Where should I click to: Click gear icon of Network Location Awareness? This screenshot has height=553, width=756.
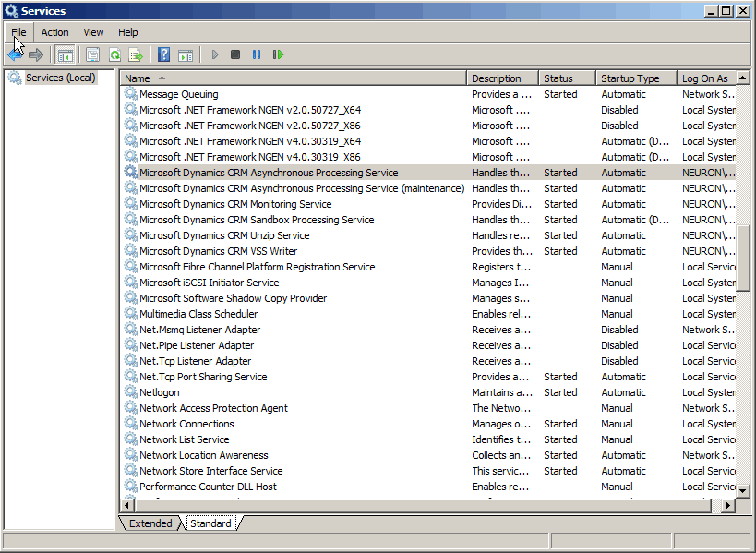point(131,454)
